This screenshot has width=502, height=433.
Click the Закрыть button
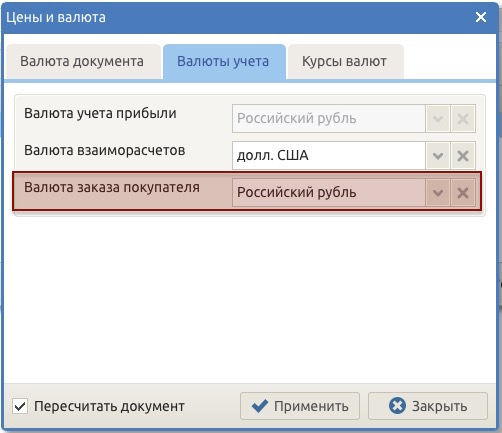pyautogui.click(x=428, y=406)
